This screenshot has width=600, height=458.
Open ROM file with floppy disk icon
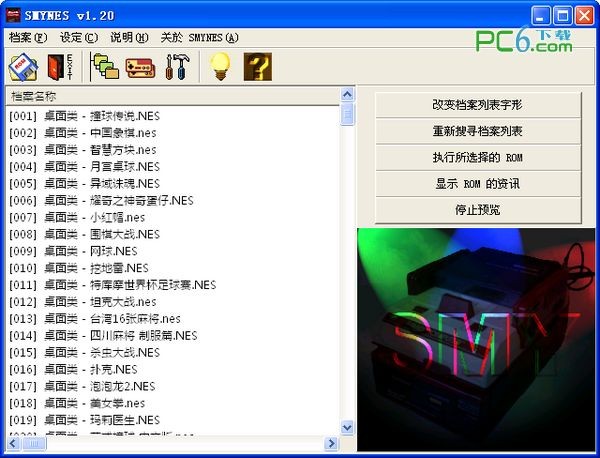(x=23, y=67)
